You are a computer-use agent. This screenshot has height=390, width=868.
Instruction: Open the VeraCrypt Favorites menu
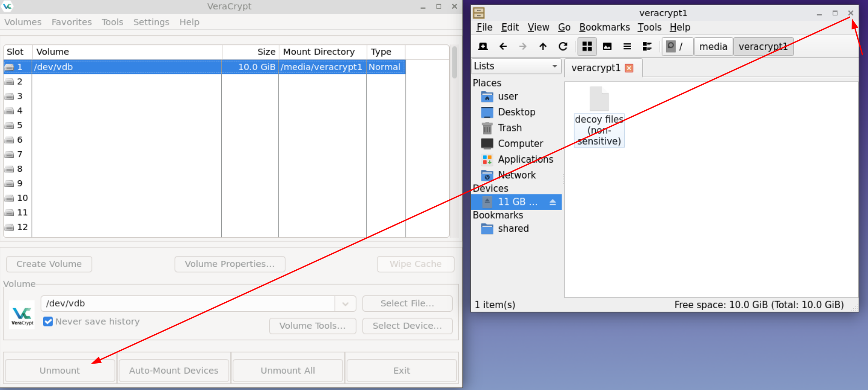pos(72,22)
